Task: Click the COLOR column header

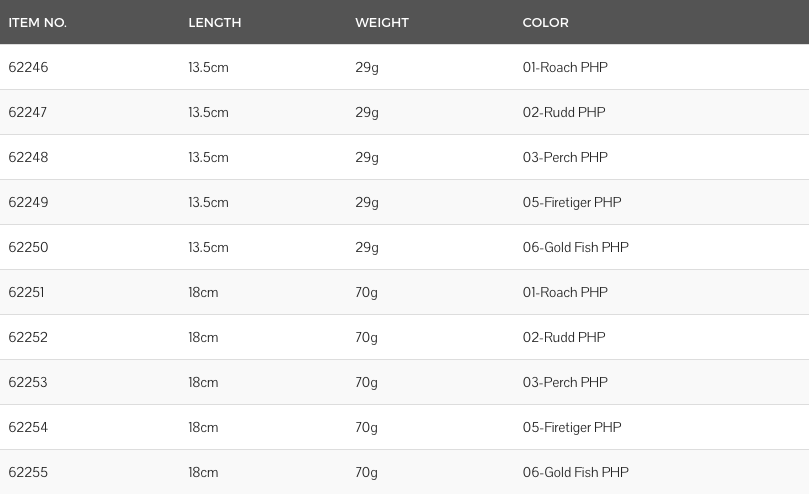Action: click(x=546, y=23)
